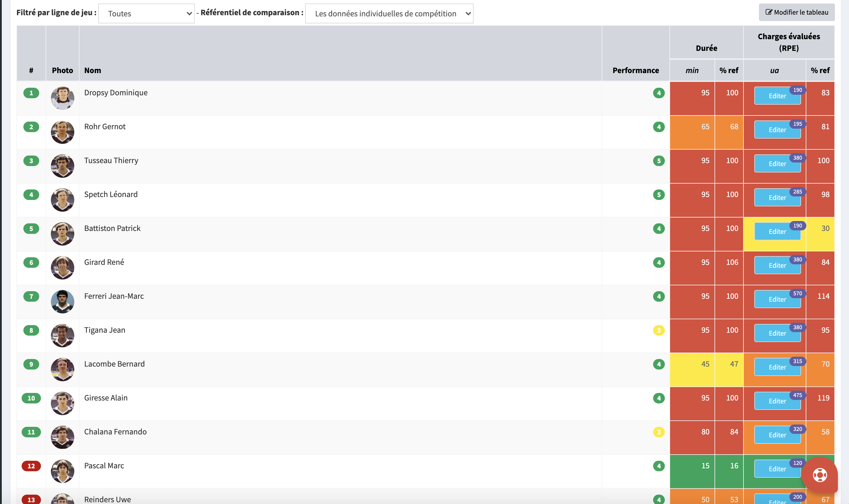The image size is (849, 504).
Task: Click the 315 badge on Lacombe's Editer
Action: pos(797,361)
